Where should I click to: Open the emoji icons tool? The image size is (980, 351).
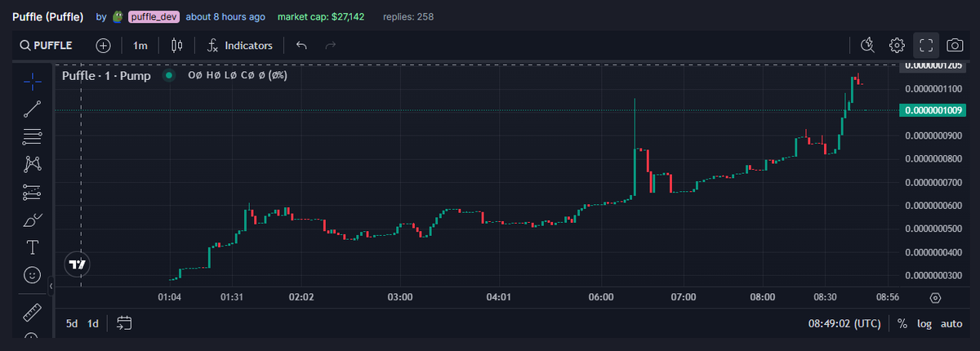(32, 275)
